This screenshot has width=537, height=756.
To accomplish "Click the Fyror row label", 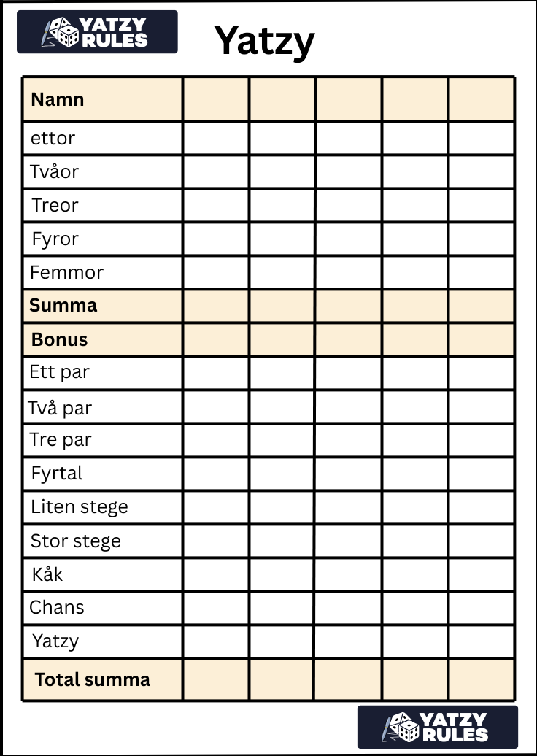I will [x=55, y=239].
